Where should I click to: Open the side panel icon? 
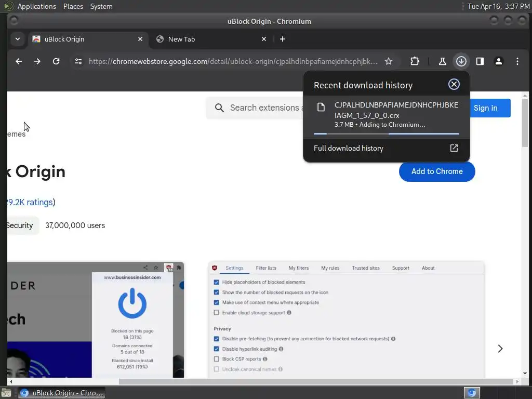(x=480, y=61)
